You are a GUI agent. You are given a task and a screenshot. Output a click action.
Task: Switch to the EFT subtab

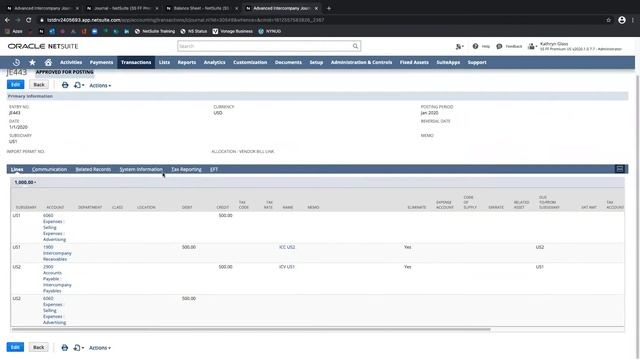pos(214,169)
